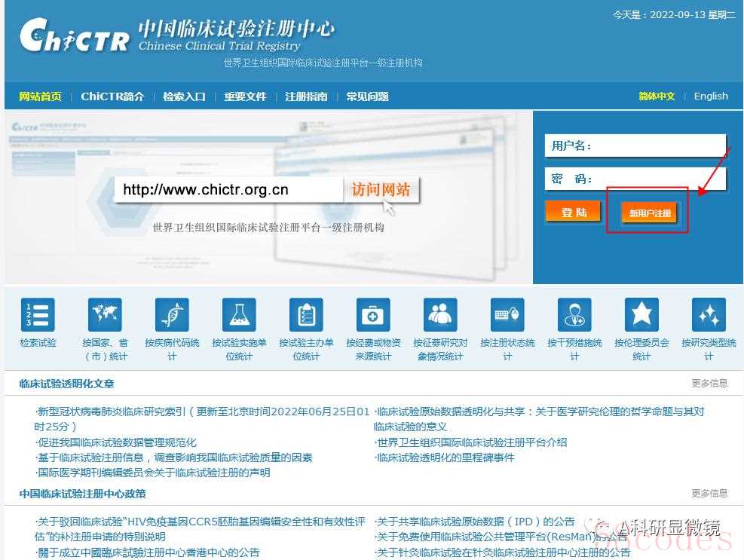Open 国际医学期刊编辑委员会 声明 article

(x=153, y=473)
